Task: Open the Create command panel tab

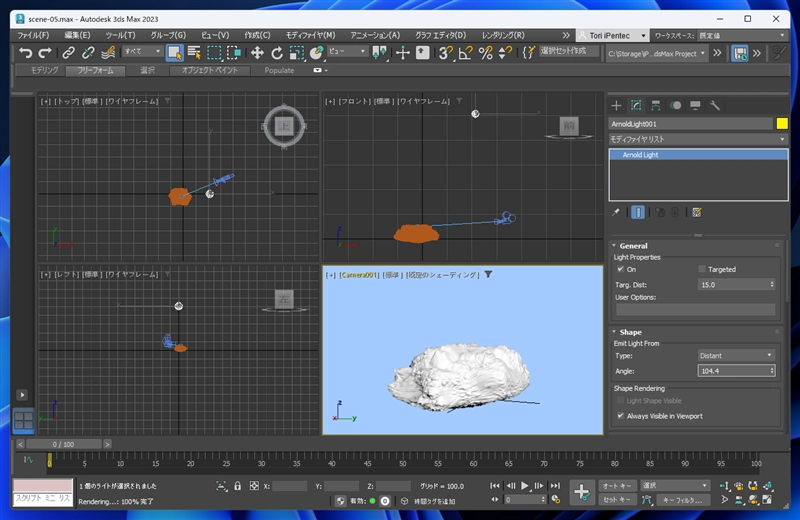Action: point(616,106)
